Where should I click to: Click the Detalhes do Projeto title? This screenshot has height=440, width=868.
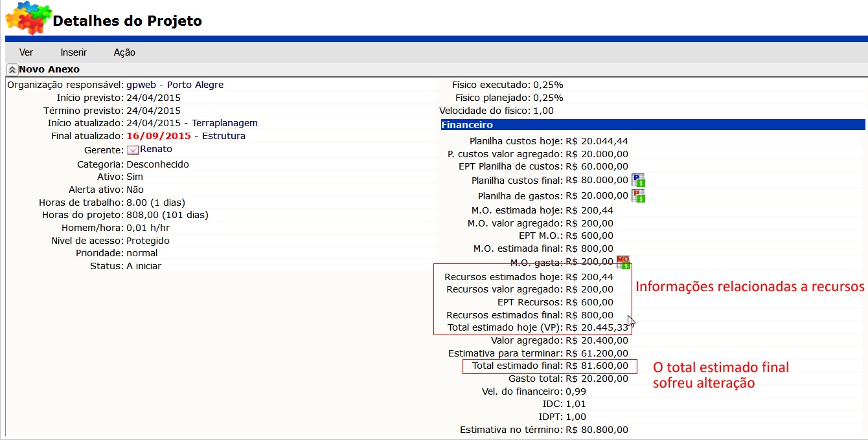pos(127,21)
